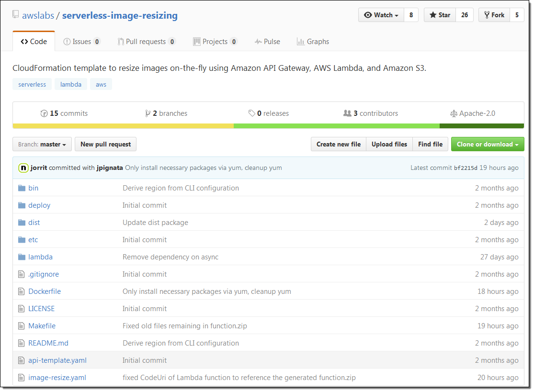Screen dimensions: 534x392
Task: Open the fork count 5
Action: click(517, 15)
